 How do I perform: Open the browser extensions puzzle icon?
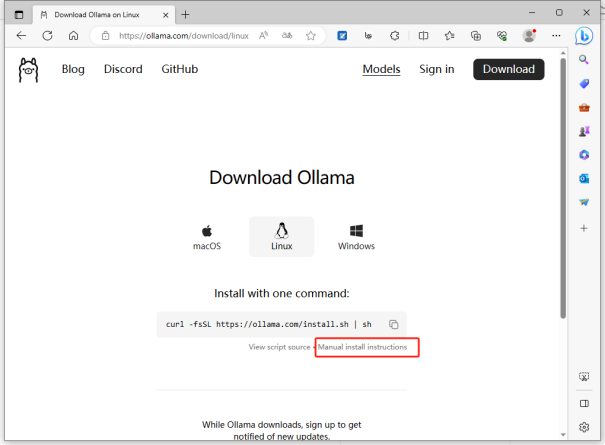pyautogui.click(x=394, y=36)
